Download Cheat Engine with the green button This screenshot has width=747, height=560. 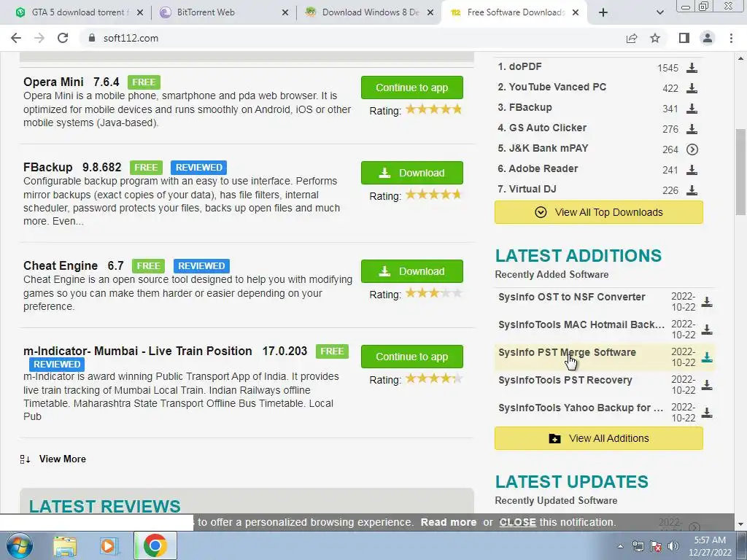412,271
